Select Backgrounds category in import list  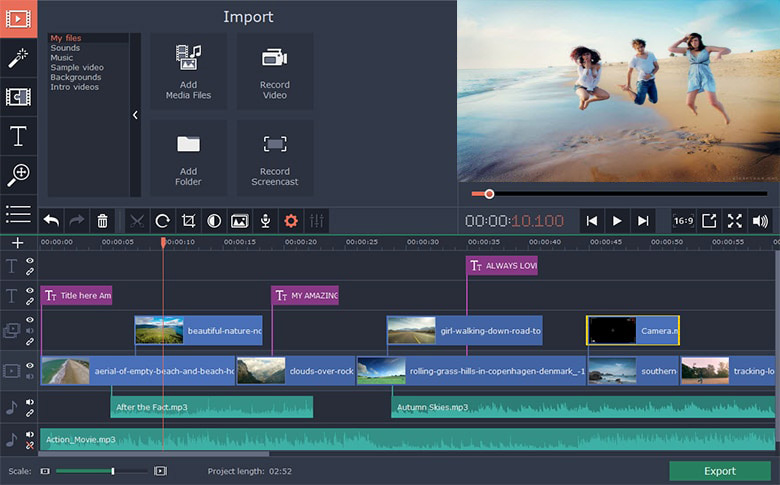tap(76, 77)
